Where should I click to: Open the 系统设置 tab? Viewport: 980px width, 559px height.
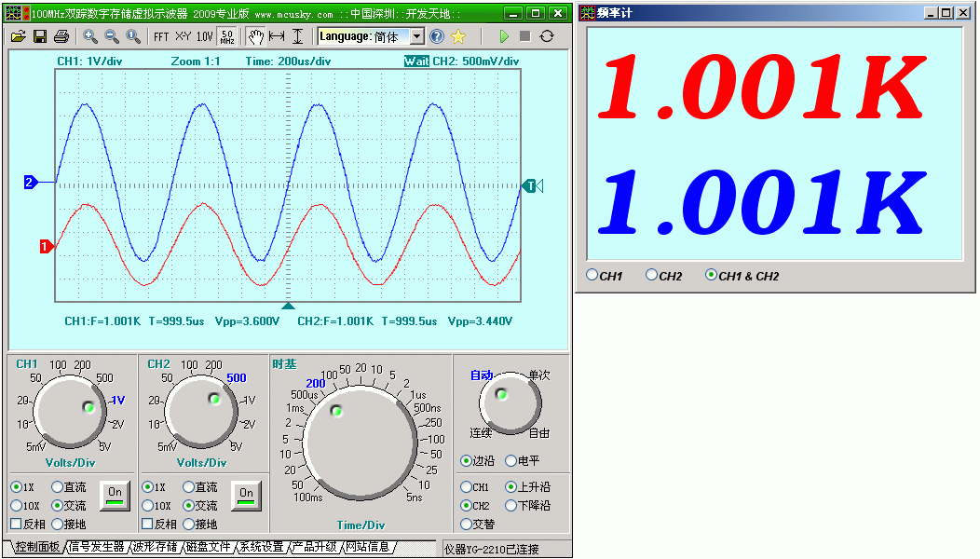point(260,547)
